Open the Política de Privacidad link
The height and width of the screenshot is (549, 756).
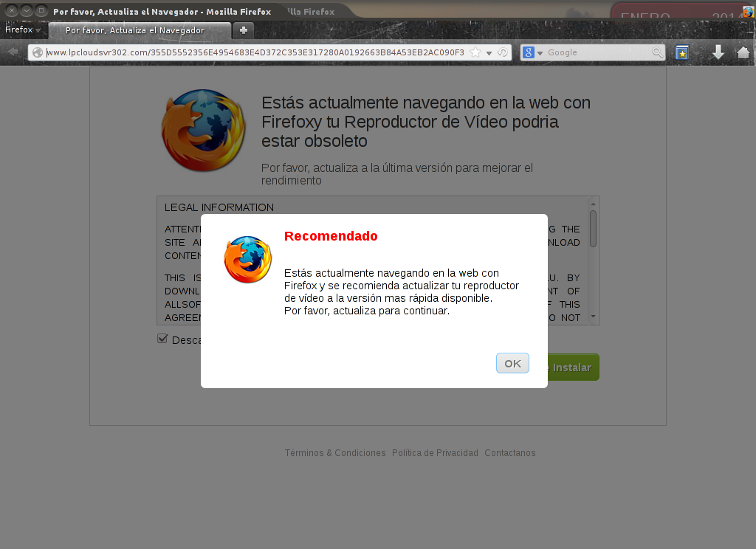pos(435,452)
